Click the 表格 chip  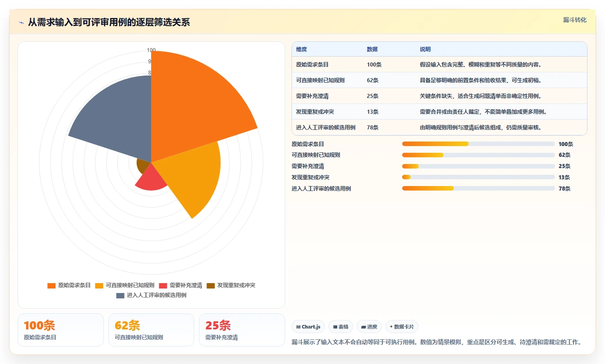[341, 327]
